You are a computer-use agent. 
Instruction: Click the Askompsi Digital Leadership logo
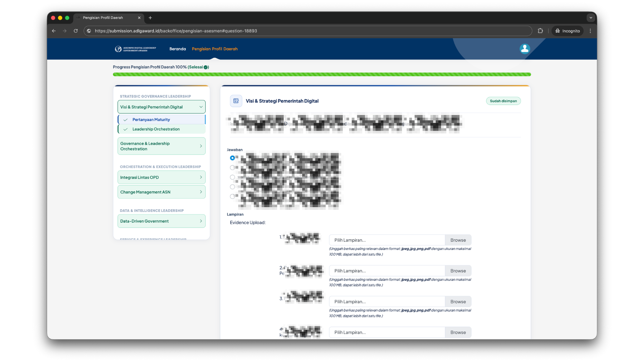click(135, 49)
